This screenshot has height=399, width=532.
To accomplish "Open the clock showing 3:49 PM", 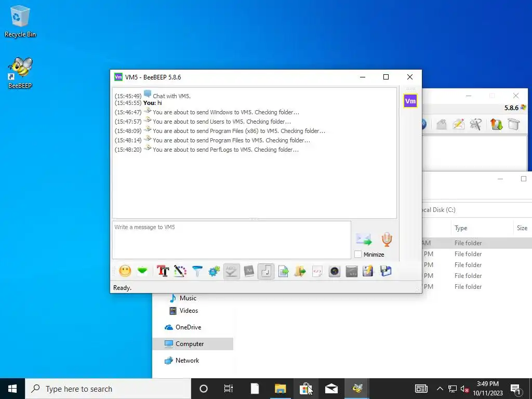I will click(487, 389).
